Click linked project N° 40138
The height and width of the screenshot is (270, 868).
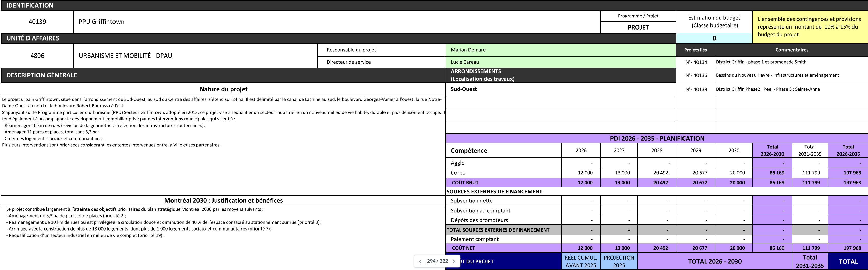(696, 89)
